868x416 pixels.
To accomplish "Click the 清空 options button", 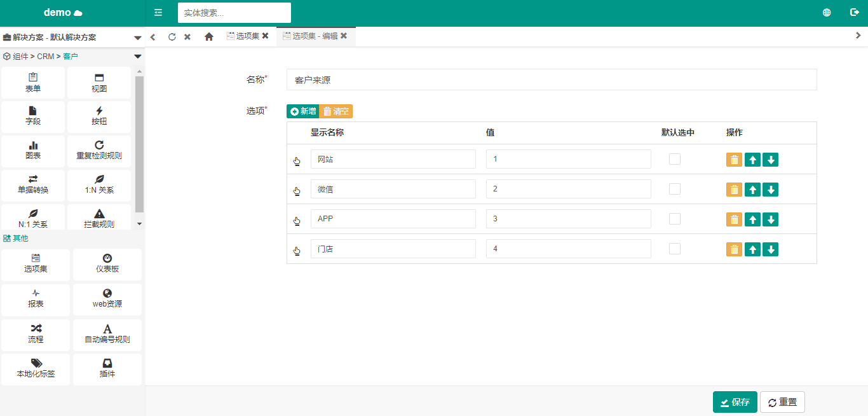I will click(336, 111).
